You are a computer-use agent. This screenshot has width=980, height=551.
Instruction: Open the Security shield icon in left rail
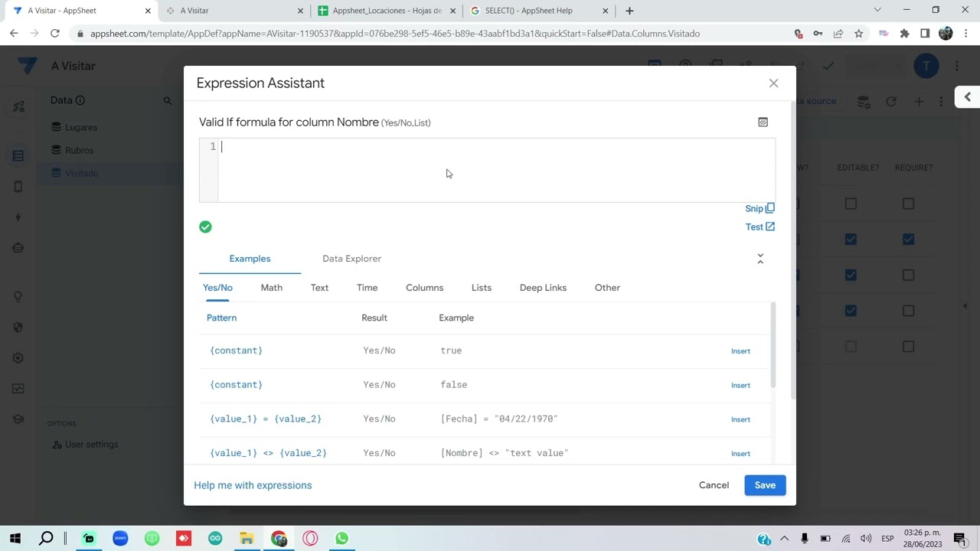18,328
